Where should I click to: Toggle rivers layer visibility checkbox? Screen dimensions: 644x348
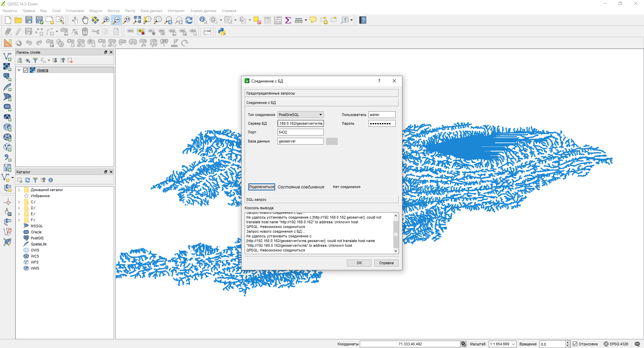point(26,70)
